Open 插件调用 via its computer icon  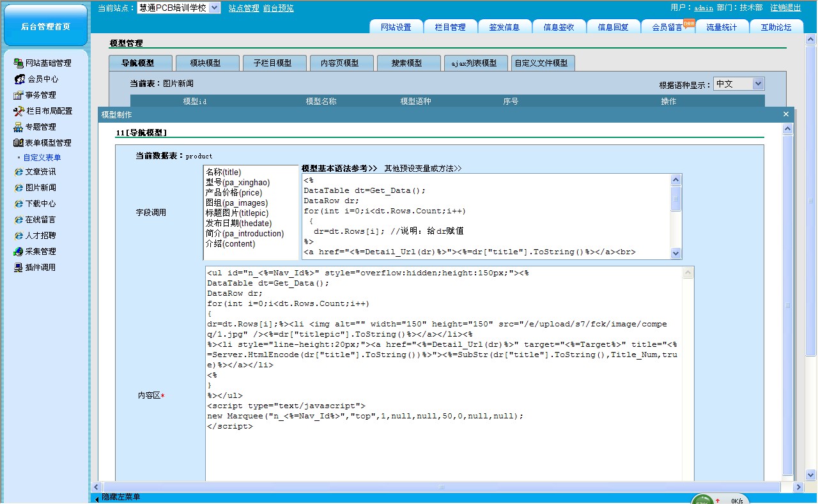(19, 268)
